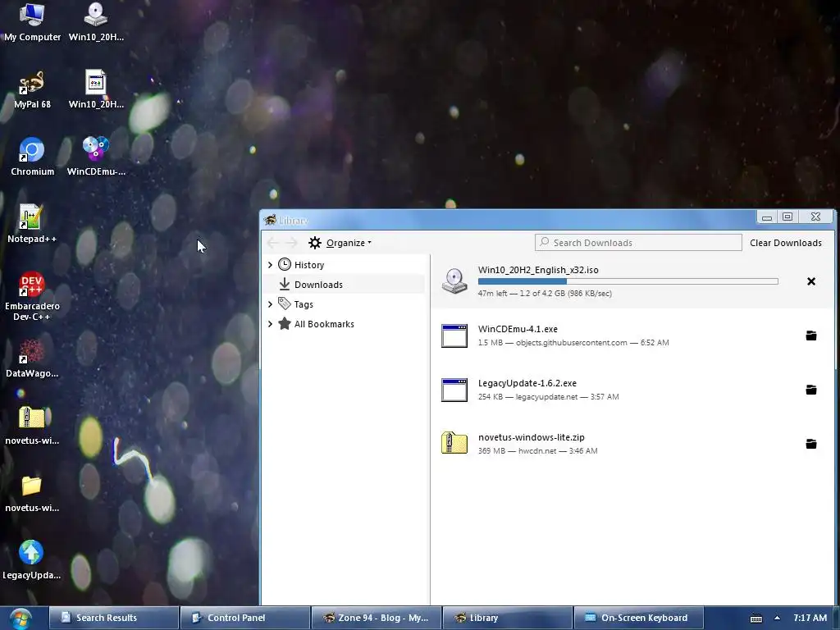Open containing folder for novetus-windows-lite.zip
840x630 pixels.
(x=811, y=444)
